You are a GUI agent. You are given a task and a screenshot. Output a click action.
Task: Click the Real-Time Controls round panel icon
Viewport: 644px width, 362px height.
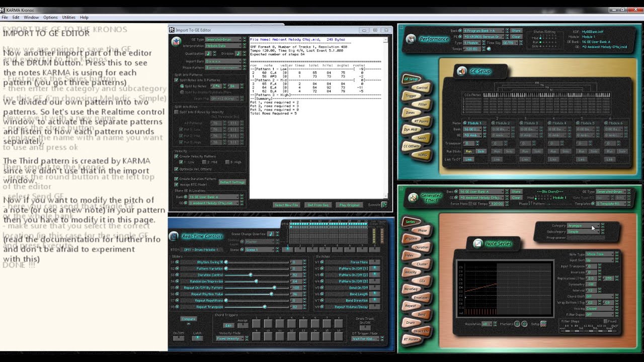click(174, 236)
